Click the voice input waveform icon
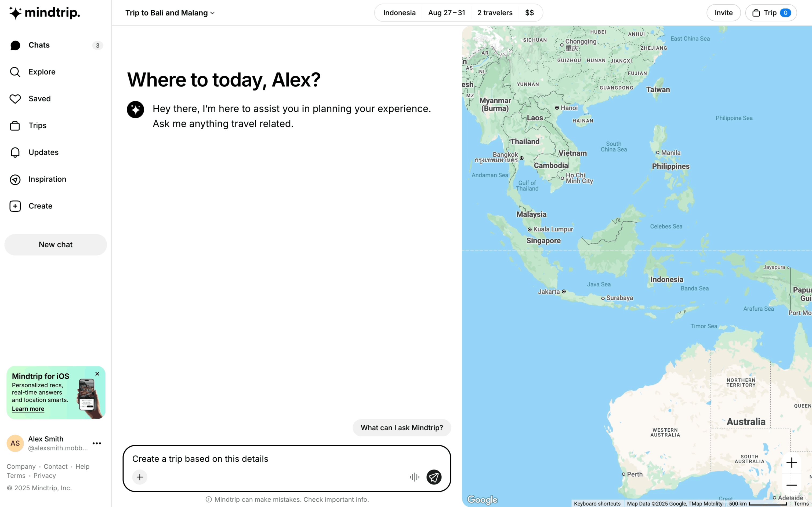This screenshot has width=812, height=507. tap(414, 477)
